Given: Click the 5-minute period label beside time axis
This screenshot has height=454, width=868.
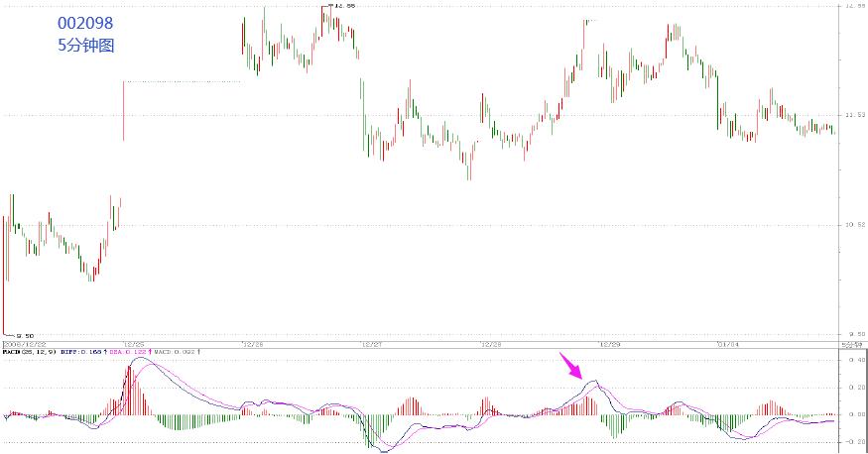Looking at the screenshot, I should coord(852,344).
